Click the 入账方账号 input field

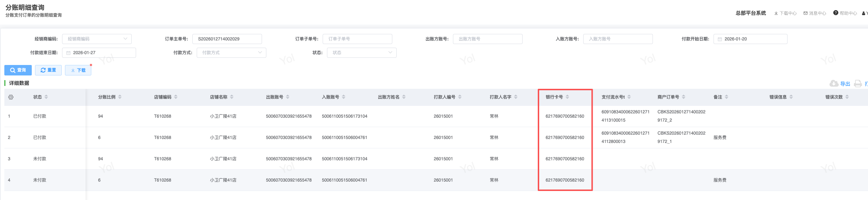tap(618, 39)
